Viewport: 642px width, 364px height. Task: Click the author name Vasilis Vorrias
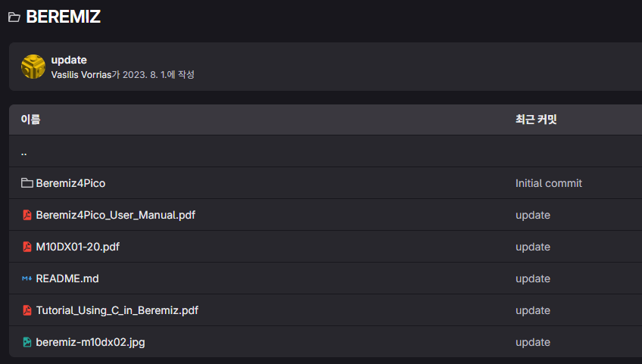pos(81,75)
